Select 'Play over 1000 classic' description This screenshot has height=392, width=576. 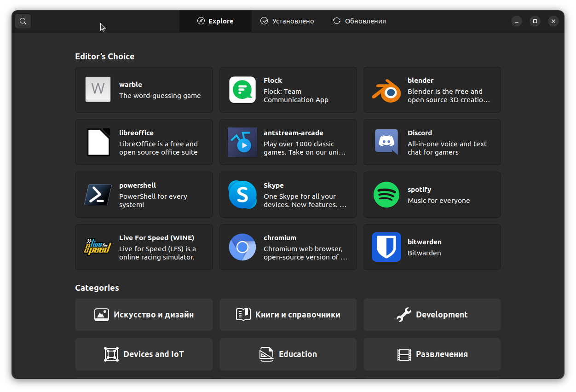(x=299, y=144)
